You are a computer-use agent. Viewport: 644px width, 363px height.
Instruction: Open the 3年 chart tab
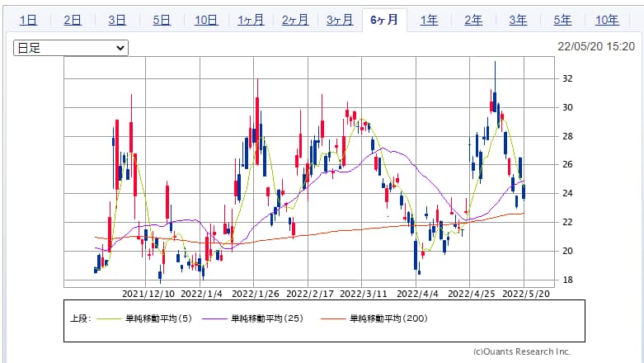pos(518,20)
